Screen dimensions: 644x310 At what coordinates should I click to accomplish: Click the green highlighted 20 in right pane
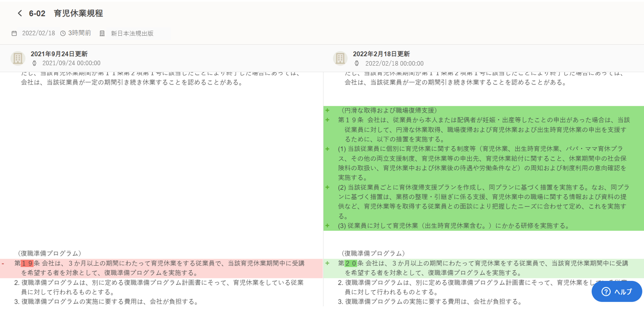tap(350, 263)
